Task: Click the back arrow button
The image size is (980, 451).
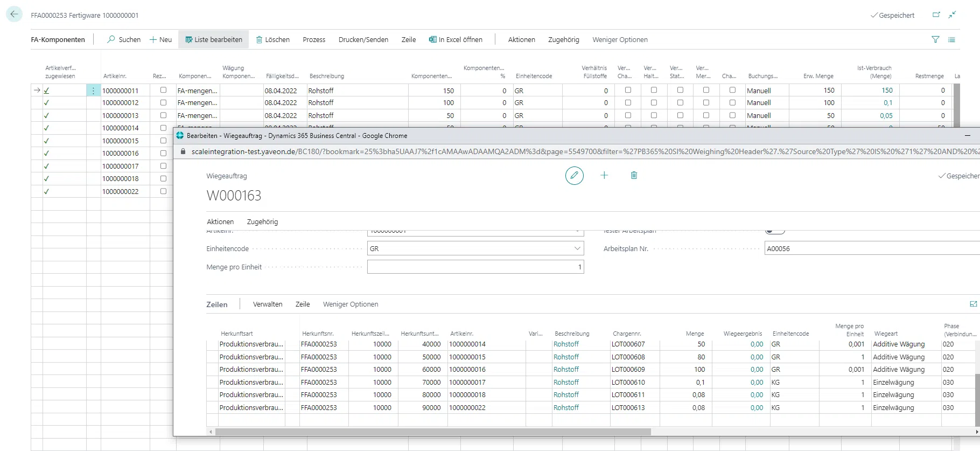Action: [x=14, y=15]
